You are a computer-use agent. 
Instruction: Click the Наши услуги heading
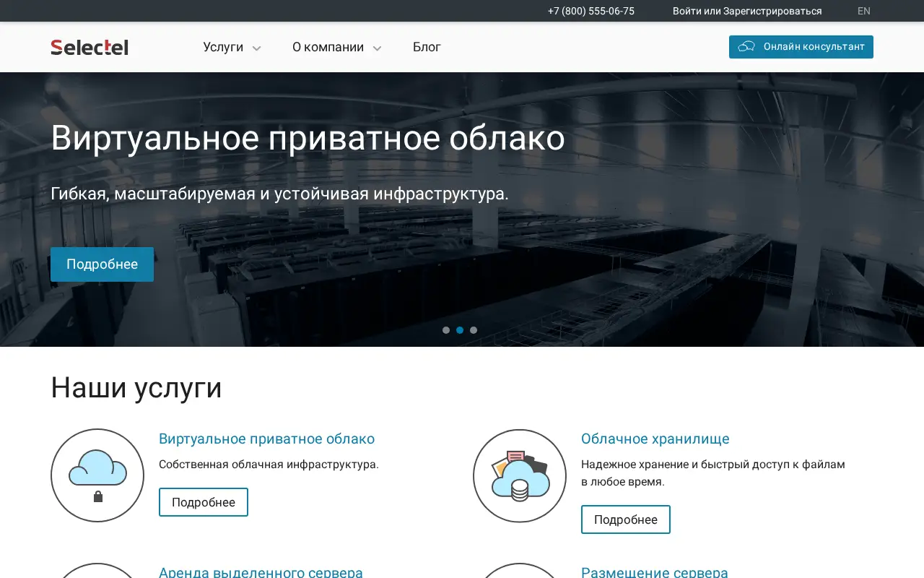pos(136,388)
